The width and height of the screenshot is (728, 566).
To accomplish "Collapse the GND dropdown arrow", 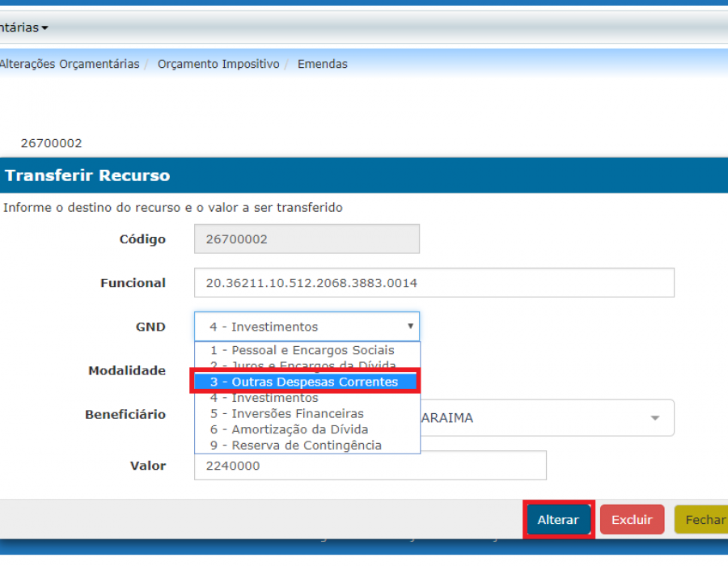I will [x=410, y=326].
